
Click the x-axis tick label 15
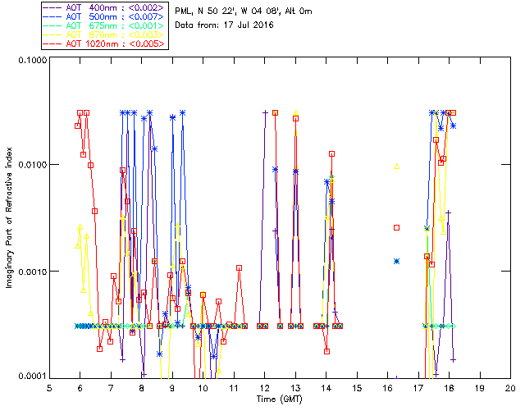tap(357, 388)
